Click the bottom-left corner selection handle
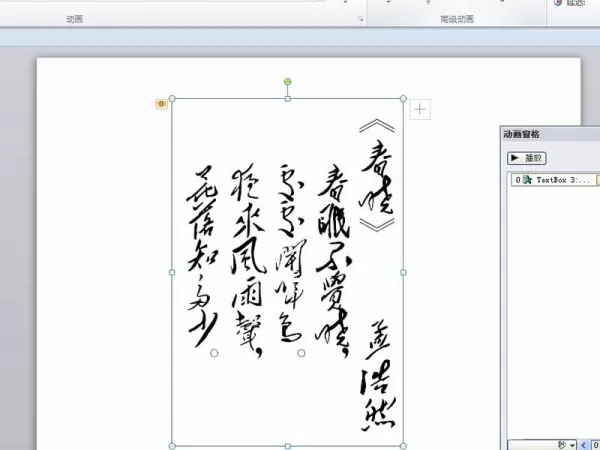 [x=172, y=446]
